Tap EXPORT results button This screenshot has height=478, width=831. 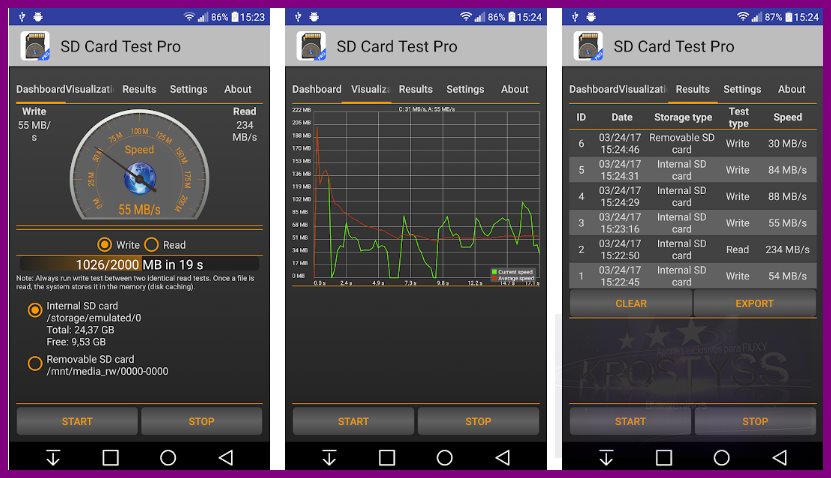(755, 304)
